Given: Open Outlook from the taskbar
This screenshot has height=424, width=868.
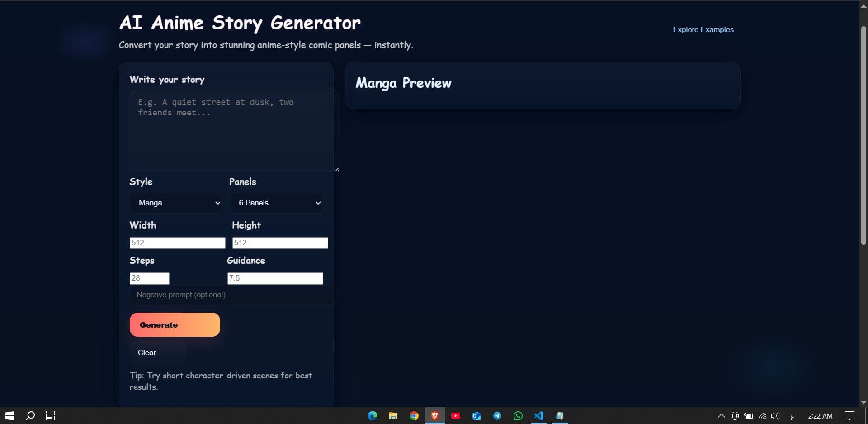Looking at the screenshot, I should (476, 415).
